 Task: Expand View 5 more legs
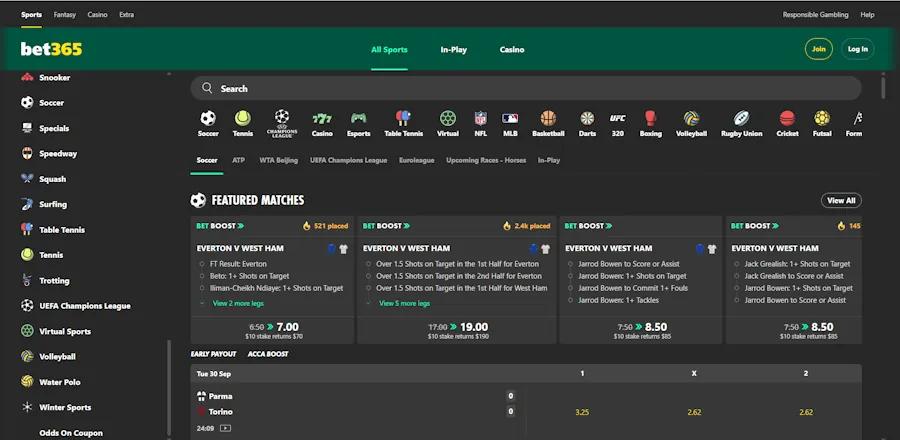coord(404,303)
